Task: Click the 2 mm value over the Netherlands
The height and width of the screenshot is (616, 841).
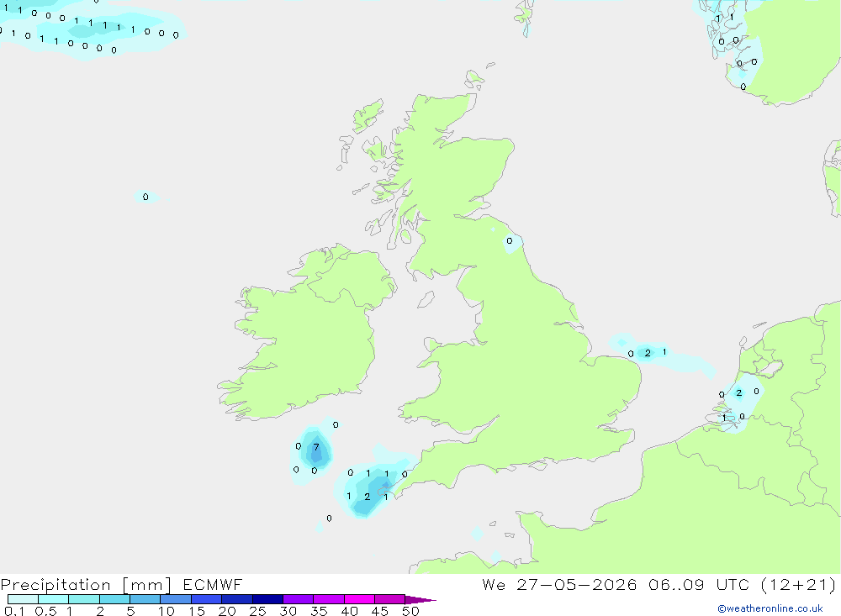Action: tap(738, 393)
